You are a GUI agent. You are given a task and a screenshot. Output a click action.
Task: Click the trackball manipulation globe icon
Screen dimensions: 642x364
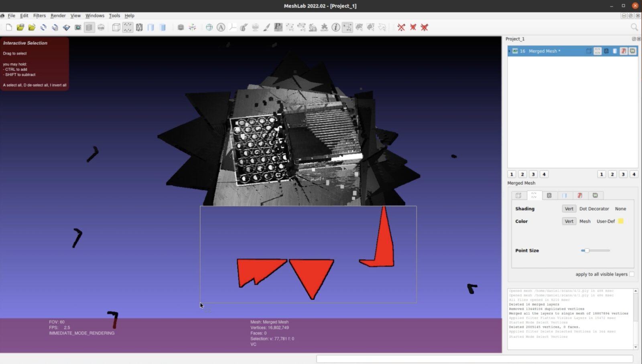point(209,27)
